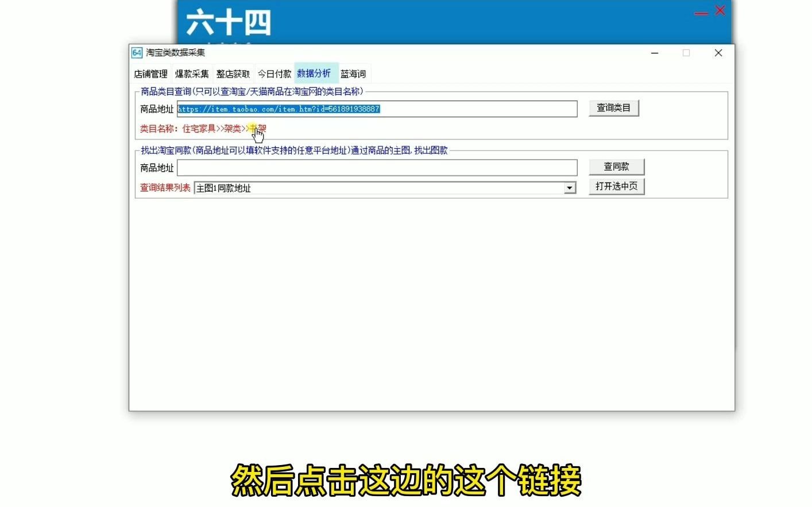
Task: Click the 查询类目 button
Action: [613, 107]
